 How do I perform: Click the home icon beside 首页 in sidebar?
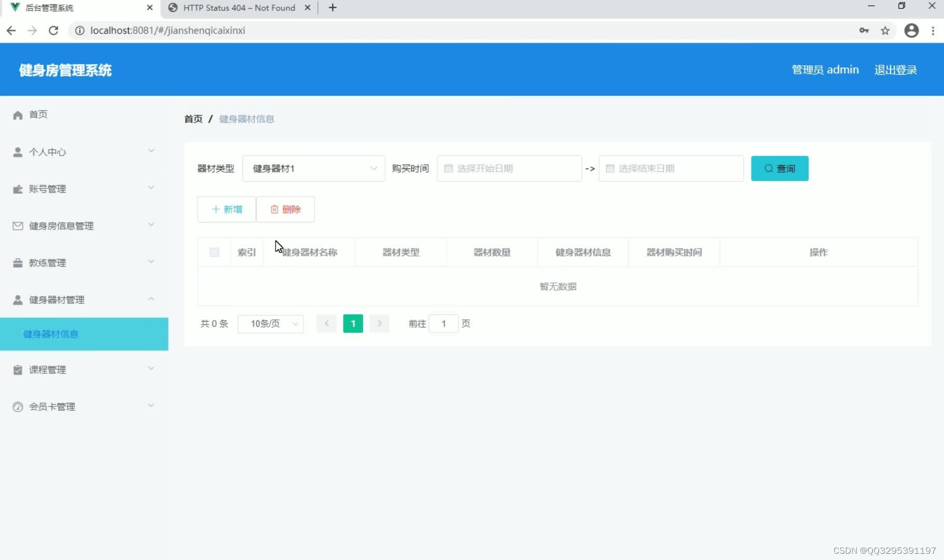18,115
